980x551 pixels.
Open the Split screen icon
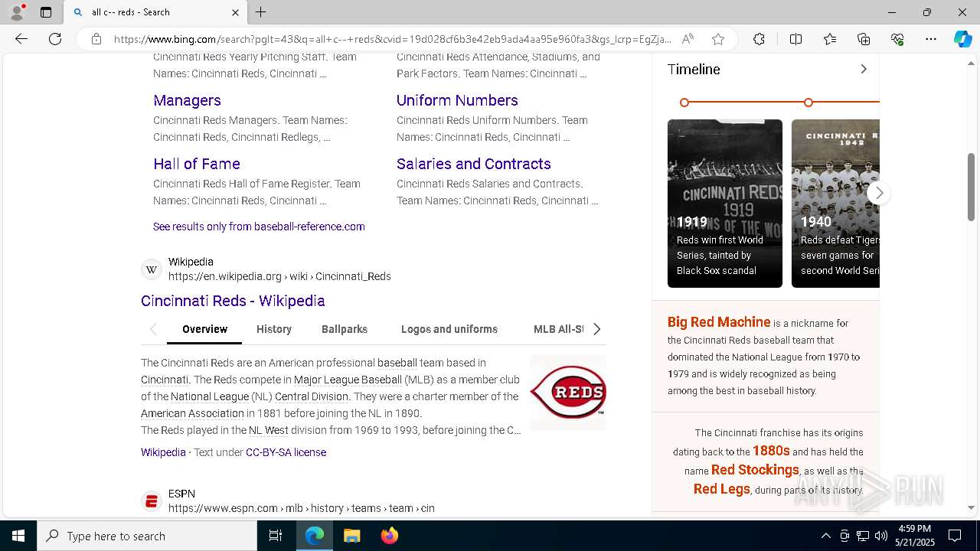[795, 39]
